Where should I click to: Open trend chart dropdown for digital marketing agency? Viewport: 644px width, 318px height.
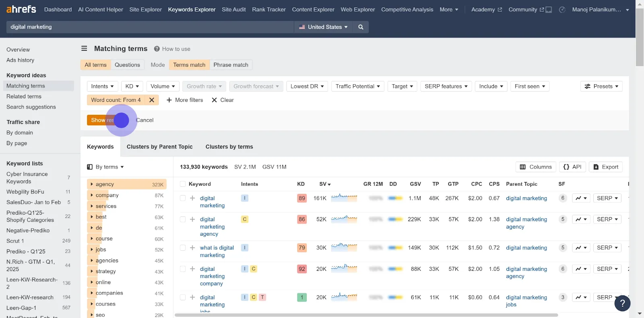[x=581, y=219]
